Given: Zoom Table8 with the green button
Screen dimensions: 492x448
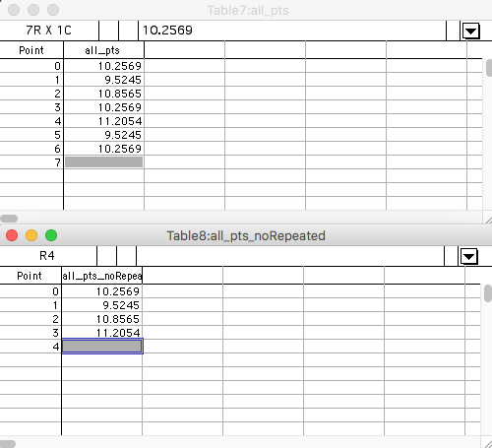Looking at the screenshot, I should 51,235.
